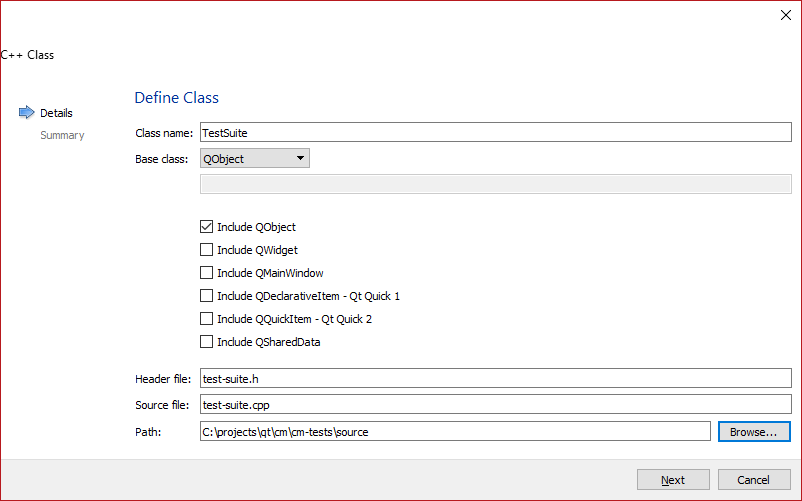Viewport: 802px width, 501px height.
Task: Open the Base class dropdown
Action: pos(255,158)
